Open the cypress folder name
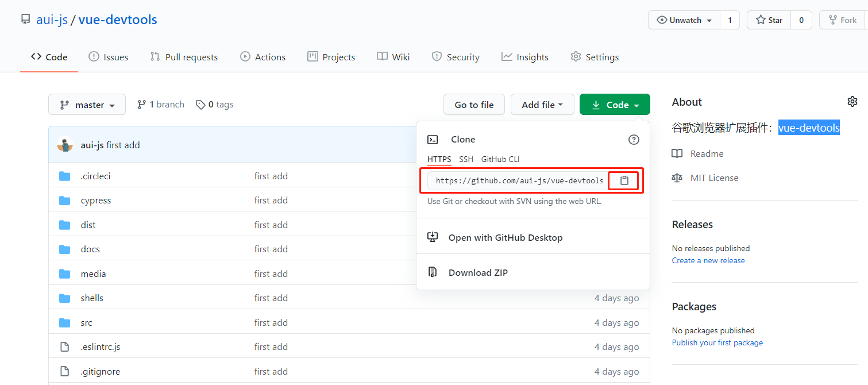Image resolution: width=868 pixels, height=385 pixels. click(x=96, y=201)
